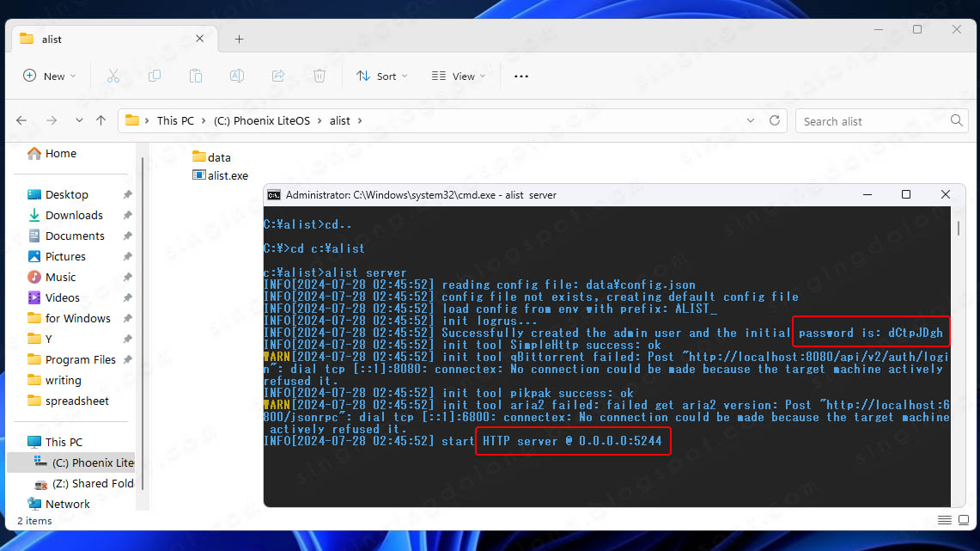Unpin Desktop from quick access
The image size is (980, 551).
(x=127, y=194)
